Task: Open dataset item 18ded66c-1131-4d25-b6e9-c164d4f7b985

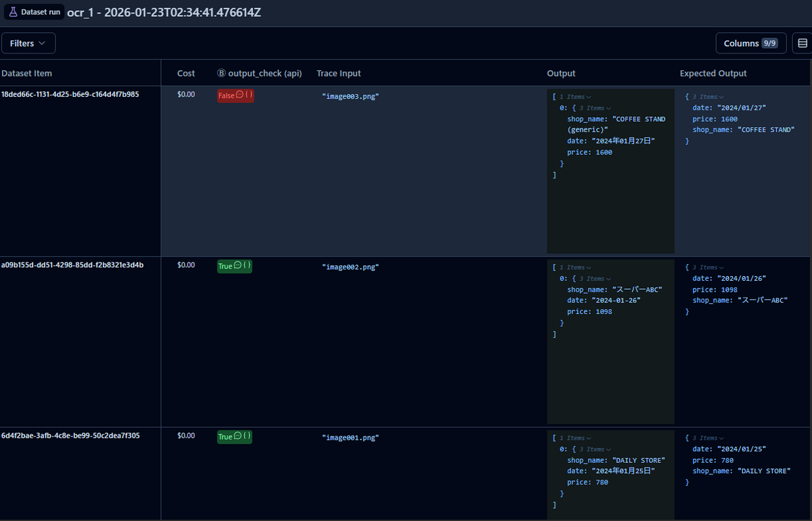Action: point(70,95)
